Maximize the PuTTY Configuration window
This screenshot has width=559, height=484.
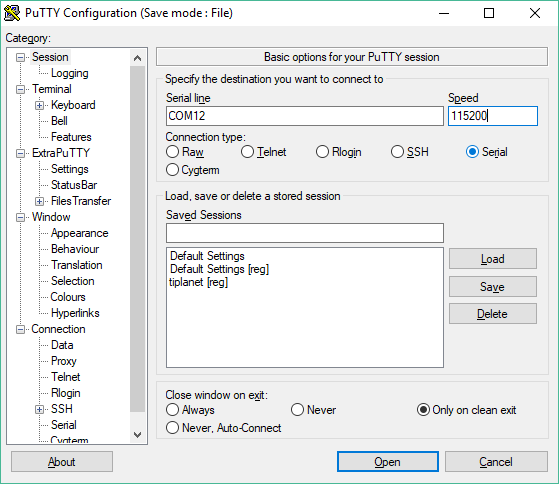pyautogui.click(x=489, y=14)
